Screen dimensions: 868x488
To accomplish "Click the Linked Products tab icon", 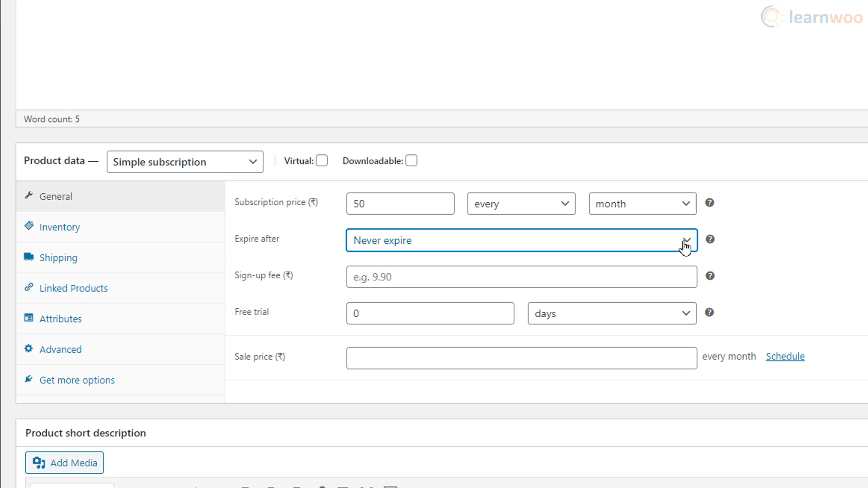I will click(x=28, y=288).
